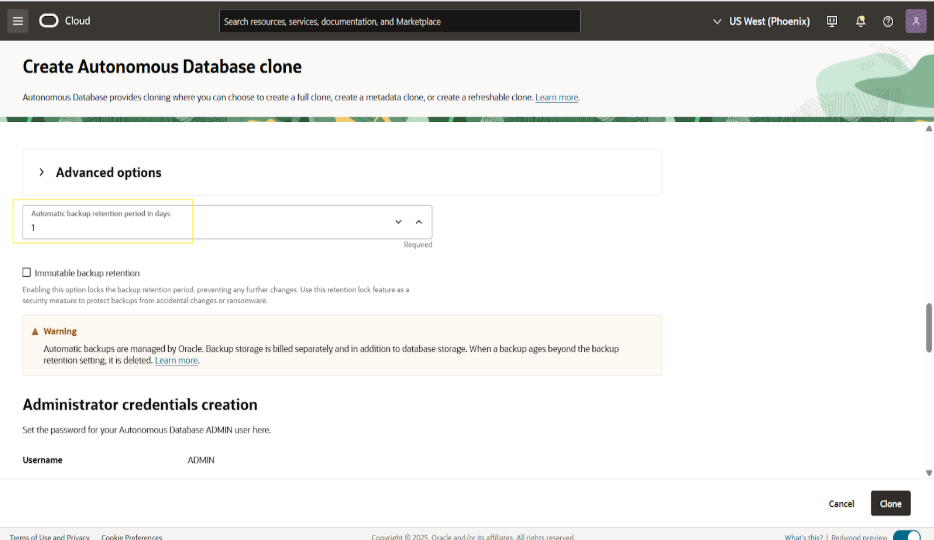This screenshot has width=934, height=540.
Task: Click the Cancel button
Action: tap(841, 504)
